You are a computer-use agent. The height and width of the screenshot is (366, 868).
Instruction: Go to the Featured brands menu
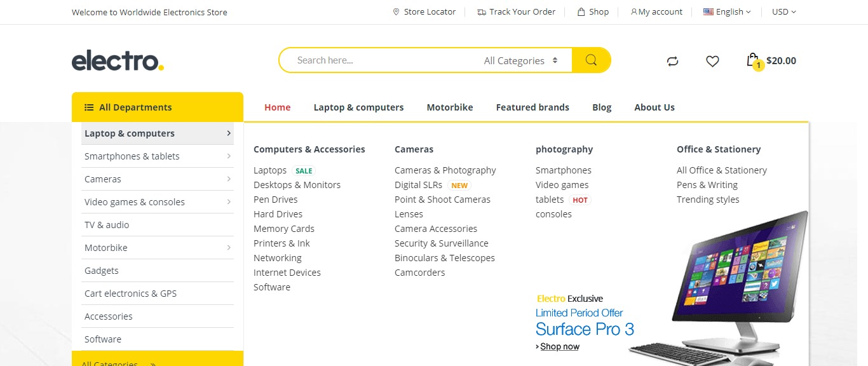tap(532, 107)
